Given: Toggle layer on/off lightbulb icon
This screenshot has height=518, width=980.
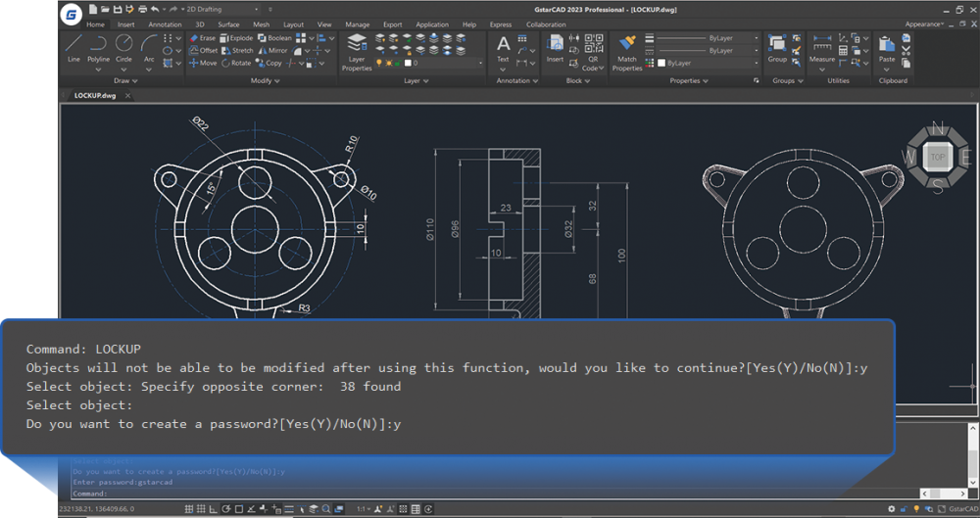Looking at the screenshot, I should point(378,63).
